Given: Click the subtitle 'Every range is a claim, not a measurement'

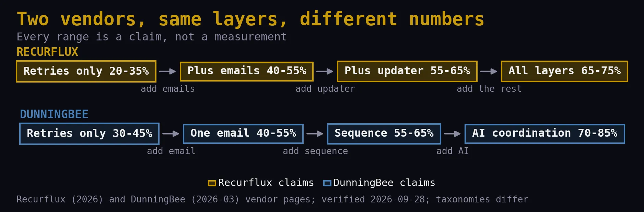Looking at the screenshot, I should 152,37.
